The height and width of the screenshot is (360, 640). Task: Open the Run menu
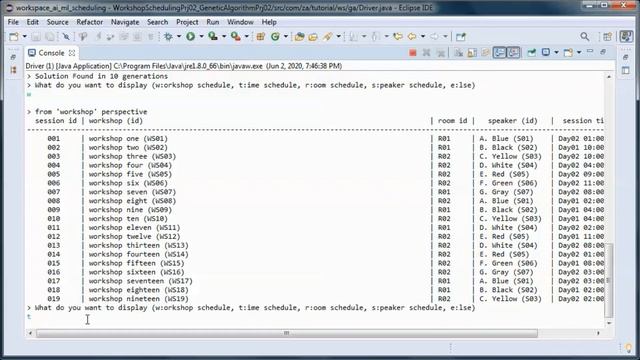pyautogui.click(x=213, y=22)
